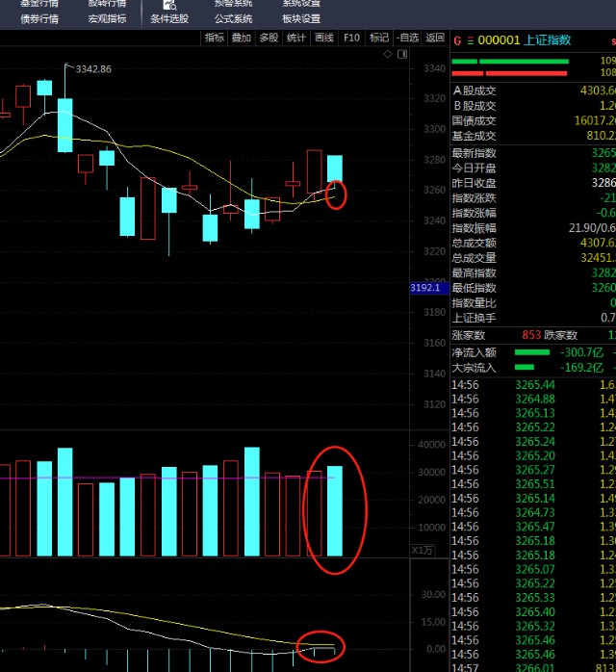The height and width of the screenshot is (672, 616).
Task: Toggle the side panel icon beside diamond
Action: pyautogui.click(x=401, y=55)
